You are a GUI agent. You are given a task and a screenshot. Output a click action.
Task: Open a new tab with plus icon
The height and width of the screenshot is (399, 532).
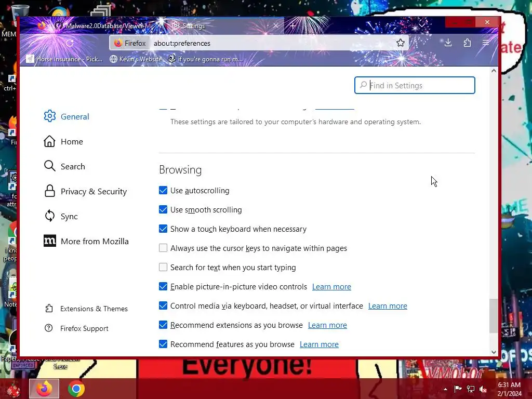coord(293,25)
